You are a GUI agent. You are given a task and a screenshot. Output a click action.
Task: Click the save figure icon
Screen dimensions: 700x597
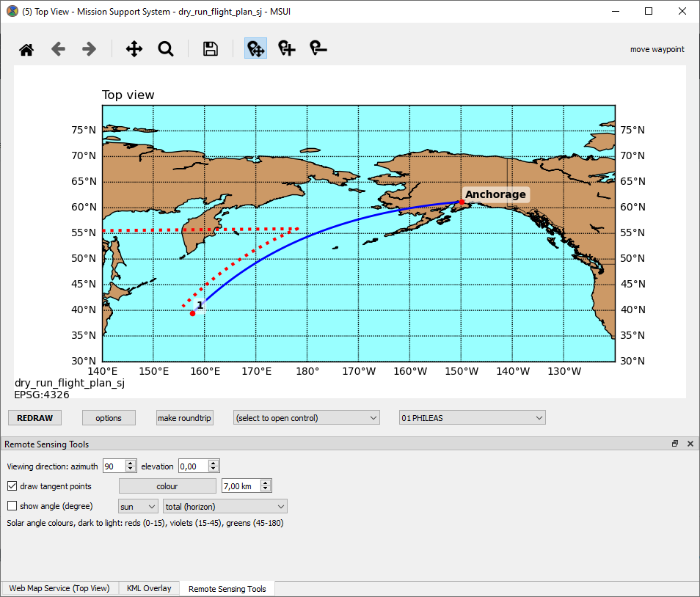[210, 48]
